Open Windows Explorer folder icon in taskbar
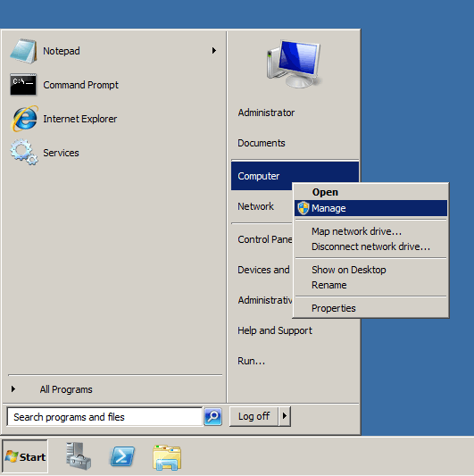Viewport: 474px width, 476px height. tap(167, 457)
